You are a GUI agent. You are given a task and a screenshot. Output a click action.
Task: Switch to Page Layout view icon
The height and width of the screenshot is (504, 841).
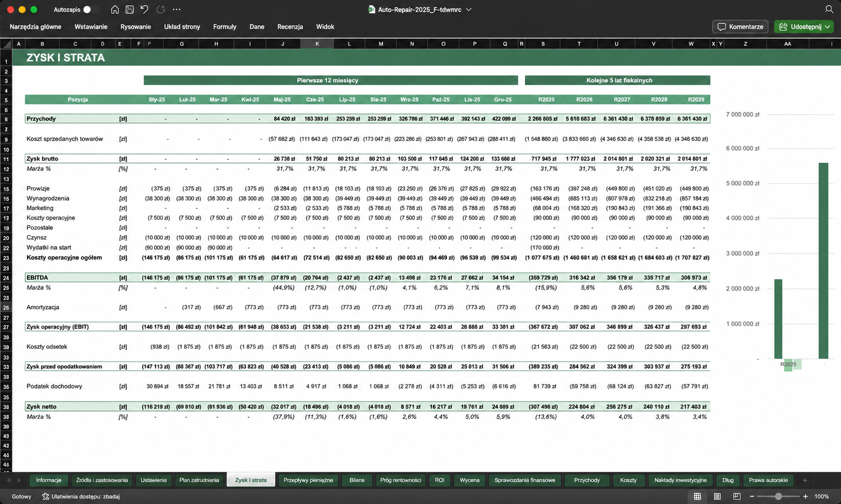(717, 497)
